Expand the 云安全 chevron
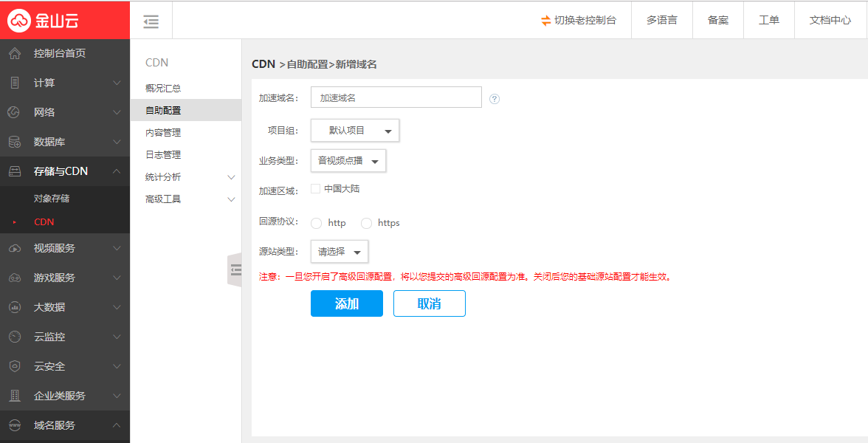This screenshot has height=443, width=868. click(x=117, y=366)
